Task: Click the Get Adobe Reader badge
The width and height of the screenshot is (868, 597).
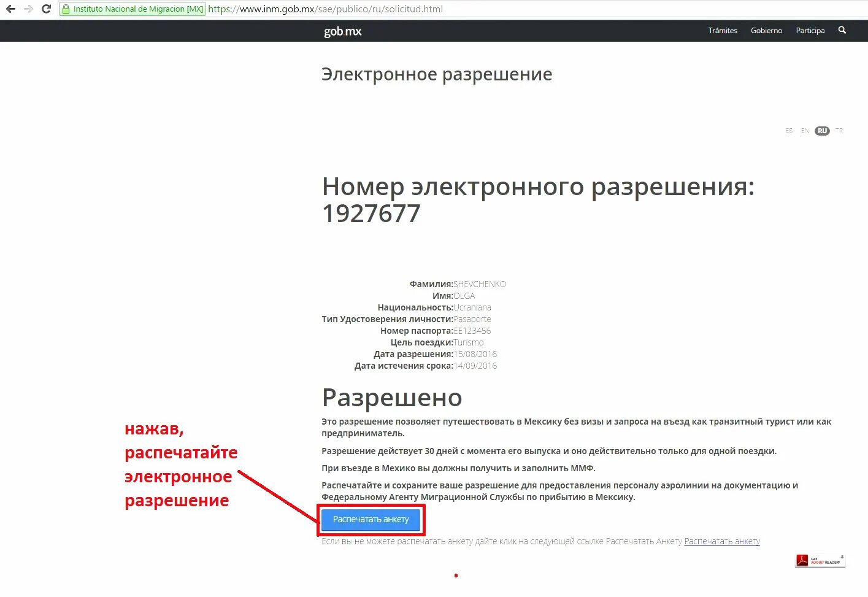Action: click(x=820, y=560)
